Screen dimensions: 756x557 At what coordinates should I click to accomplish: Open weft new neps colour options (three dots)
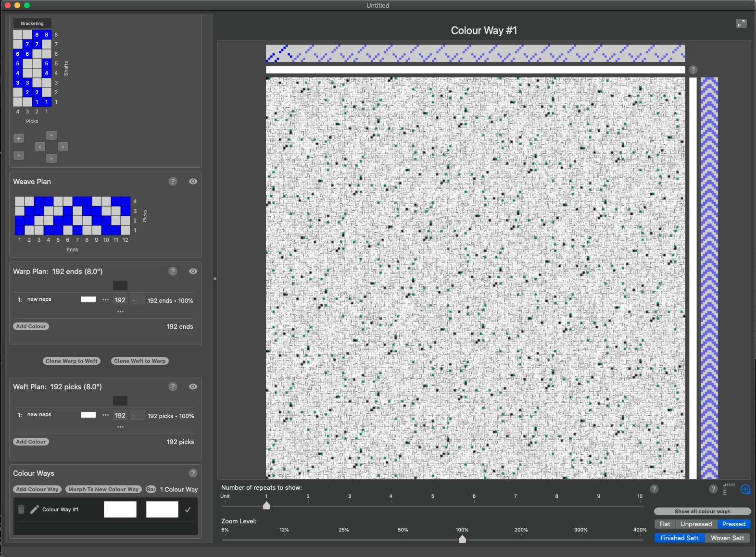(106, 415)
